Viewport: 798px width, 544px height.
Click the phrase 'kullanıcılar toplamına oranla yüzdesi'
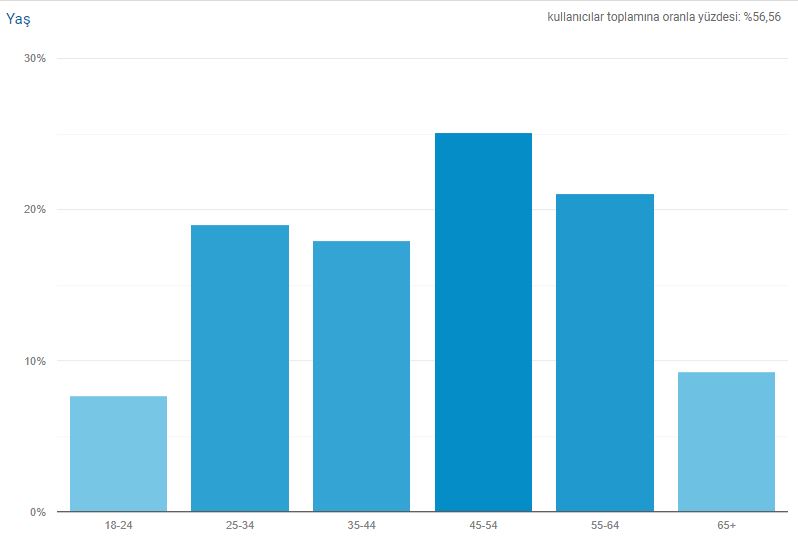(x=643, y=17)
